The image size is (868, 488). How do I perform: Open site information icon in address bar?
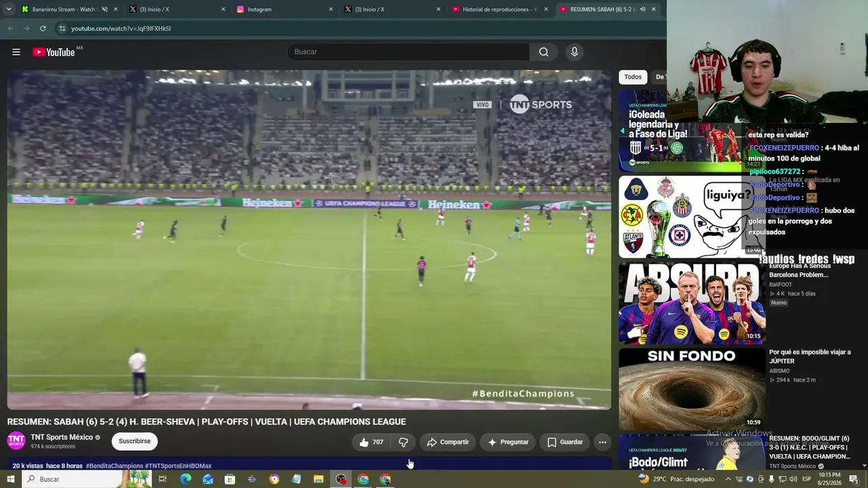tap(62, 28)
